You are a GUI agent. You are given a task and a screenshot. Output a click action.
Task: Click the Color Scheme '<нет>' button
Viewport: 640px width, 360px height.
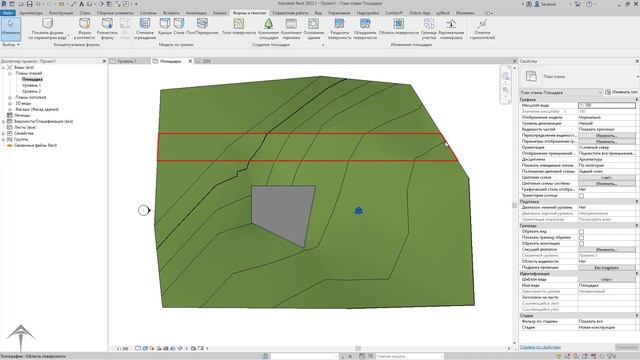(x=607, y=178)
